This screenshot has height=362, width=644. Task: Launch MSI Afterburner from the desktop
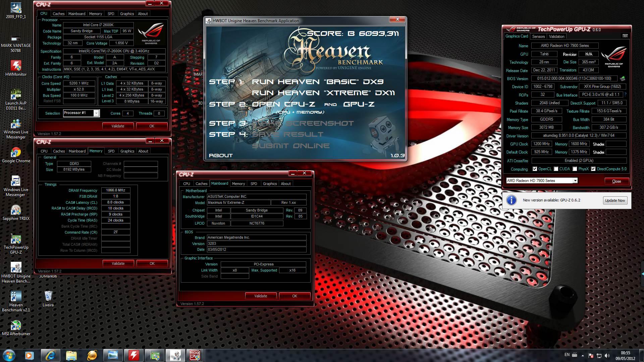point(16,328)
